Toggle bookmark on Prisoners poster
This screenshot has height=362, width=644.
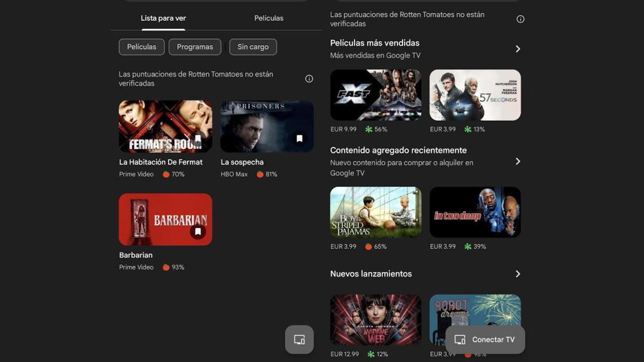(x=299, y=138)
